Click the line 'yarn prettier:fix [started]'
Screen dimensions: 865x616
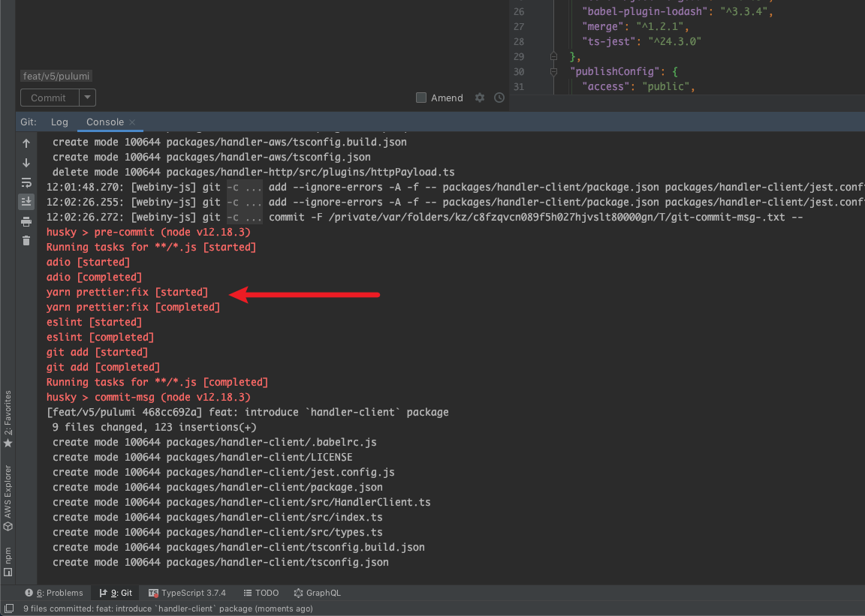tap(128, 293)
